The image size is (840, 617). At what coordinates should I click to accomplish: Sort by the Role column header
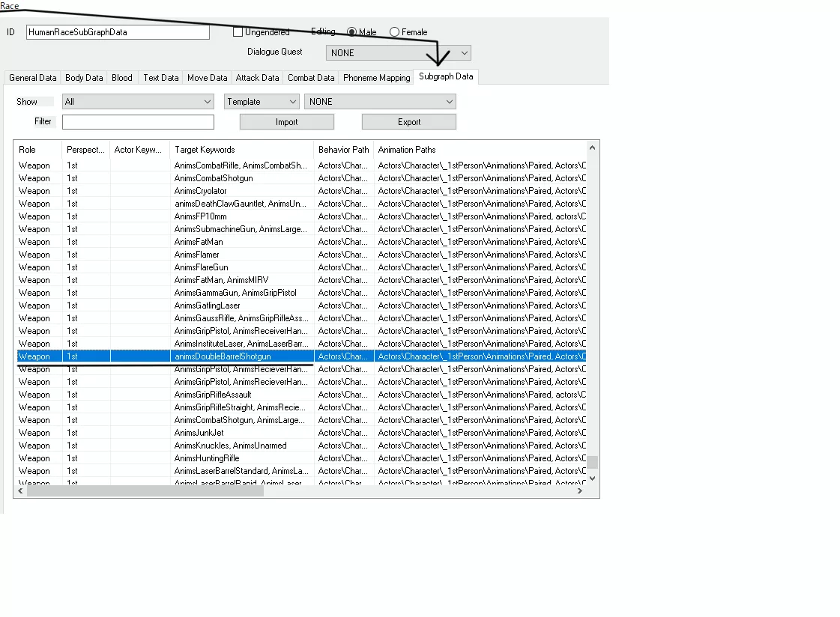point(38,150)
